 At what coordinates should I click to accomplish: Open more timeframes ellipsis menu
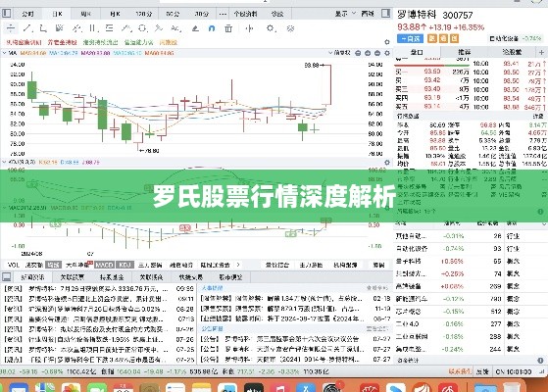[x=223, y=14]
